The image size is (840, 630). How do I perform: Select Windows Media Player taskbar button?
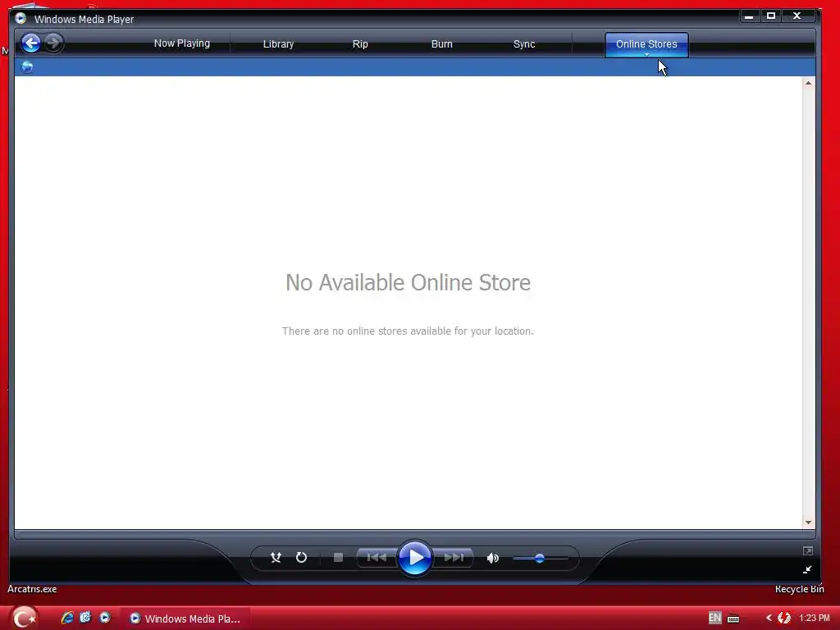click(x=185, y=619)
